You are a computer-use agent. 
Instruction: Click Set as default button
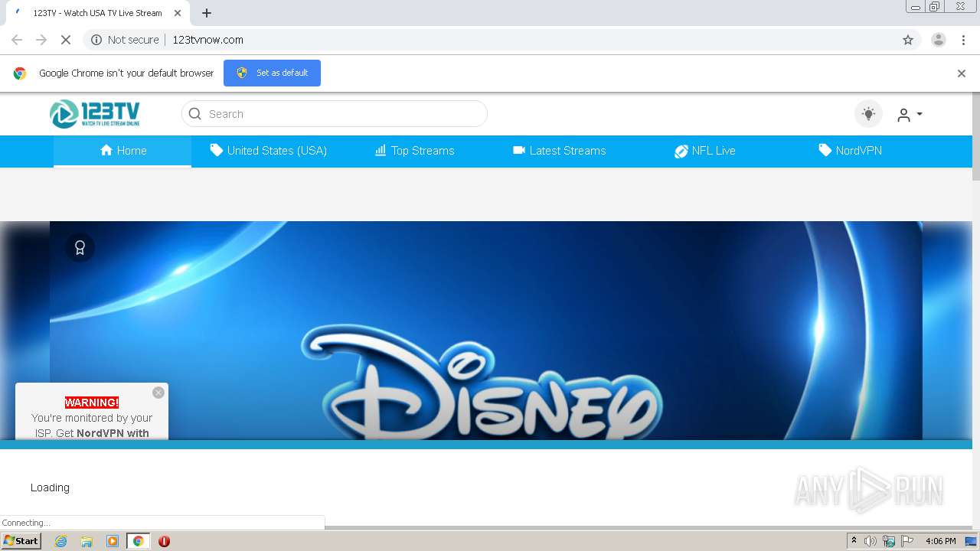pyautogui.click(x=272, y=73)
